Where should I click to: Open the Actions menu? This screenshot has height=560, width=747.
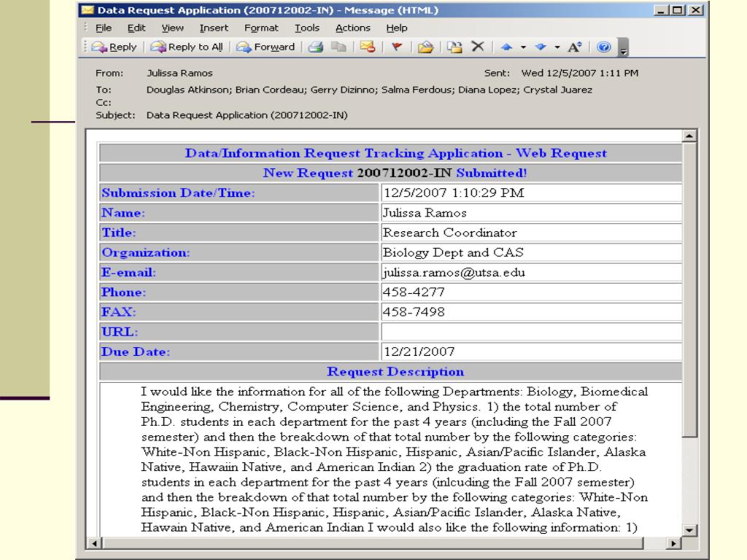tap(352, 28)
